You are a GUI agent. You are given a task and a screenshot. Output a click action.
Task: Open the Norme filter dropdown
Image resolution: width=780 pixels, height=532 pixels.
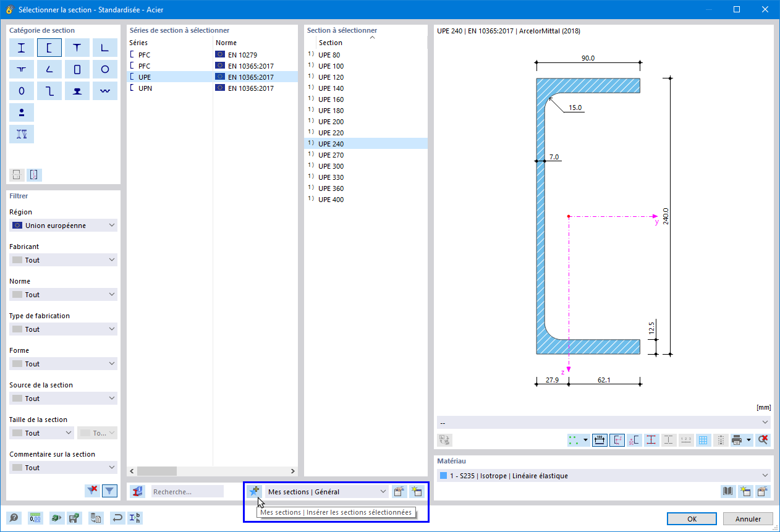tap(63, 295)
